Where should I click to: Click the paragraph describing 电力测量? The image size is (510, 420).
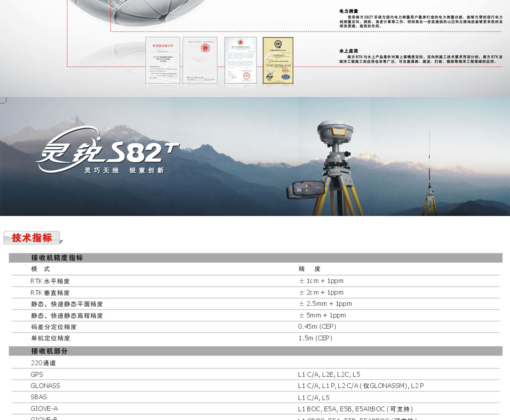421,22
